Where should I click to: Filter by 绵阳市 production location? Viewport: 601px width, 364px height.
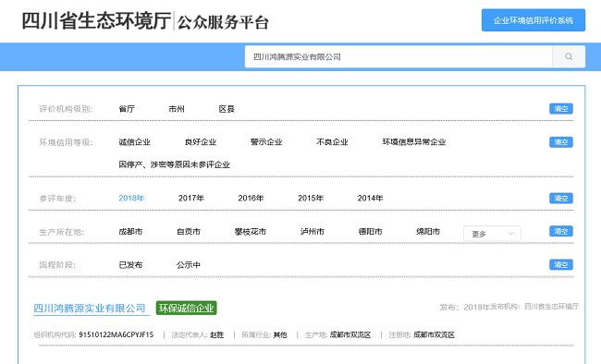click(428, 232)
